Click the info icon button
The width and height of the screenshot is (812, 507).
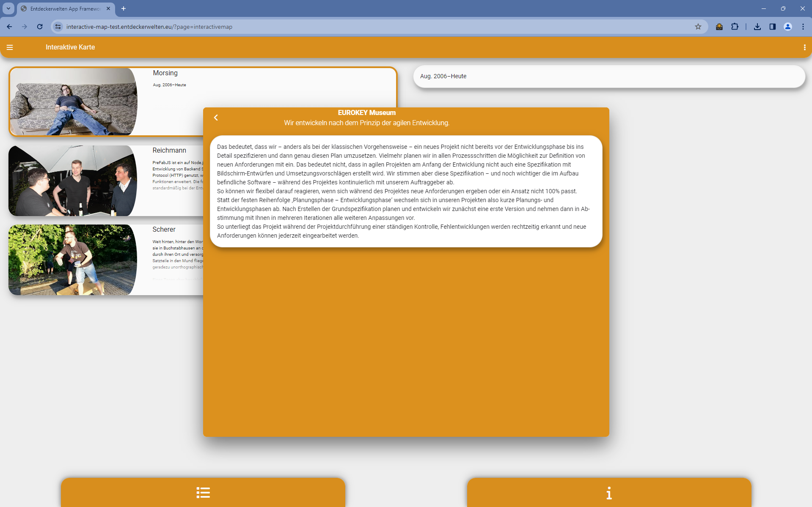point(609,493)
